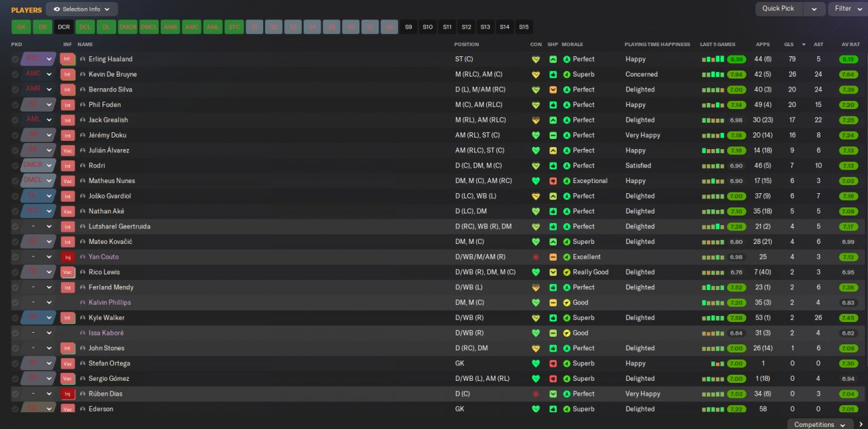Open the arrow next to Quick Pick
The width and height of the screenshot is (868, 429).
814,9
